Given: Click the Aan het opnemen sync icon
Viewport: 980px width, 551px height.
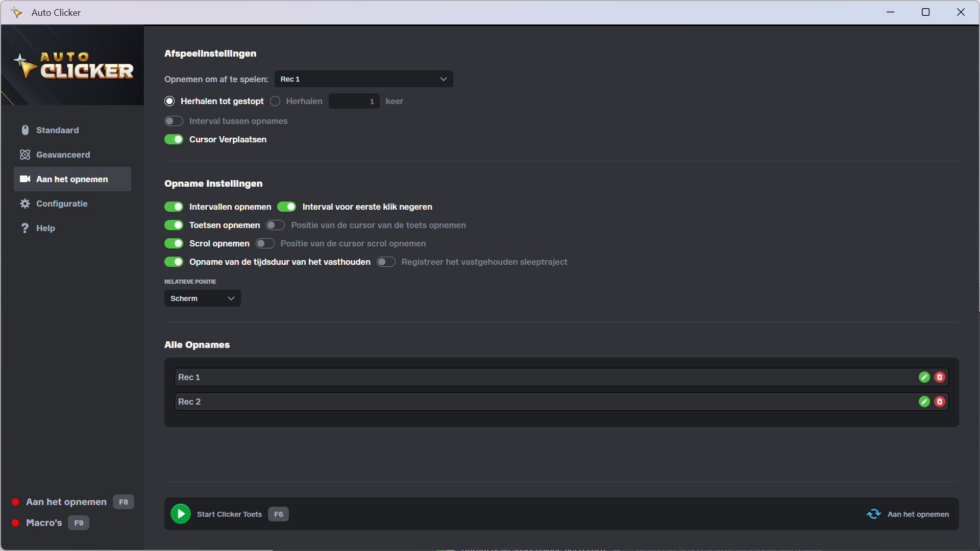Looking at the screenshot, I should [874, 514].
